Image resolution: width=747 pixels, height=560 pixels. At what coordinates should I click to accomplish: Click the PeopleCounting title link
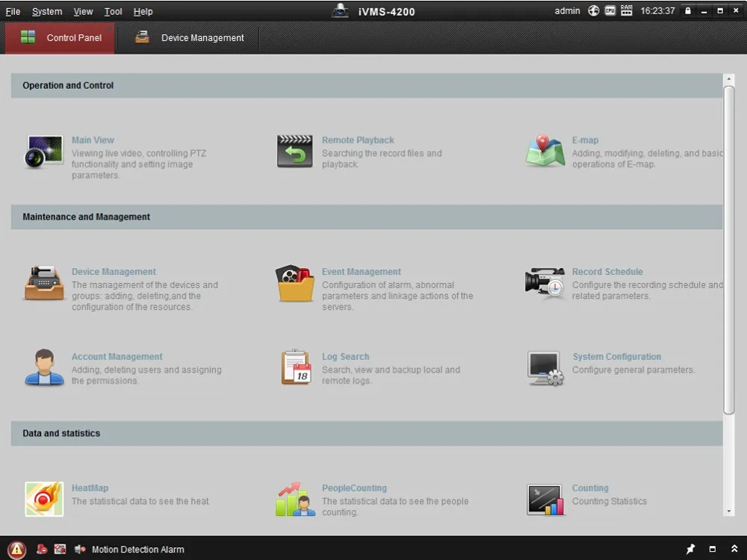(354, 488)
